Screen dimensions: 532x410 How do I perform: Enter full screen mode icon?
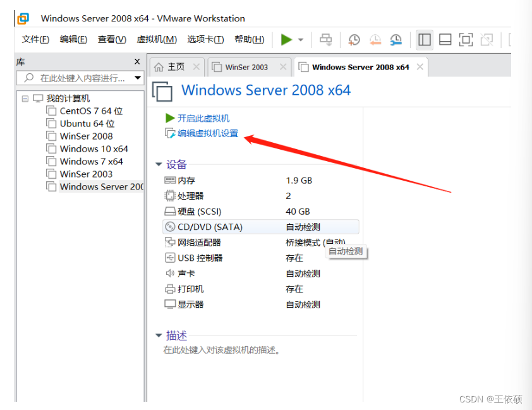[x=466, y=40]
